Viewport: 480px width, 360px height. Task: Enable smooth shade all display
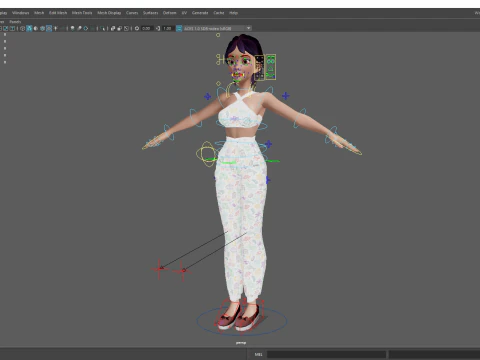coord(29,28)
